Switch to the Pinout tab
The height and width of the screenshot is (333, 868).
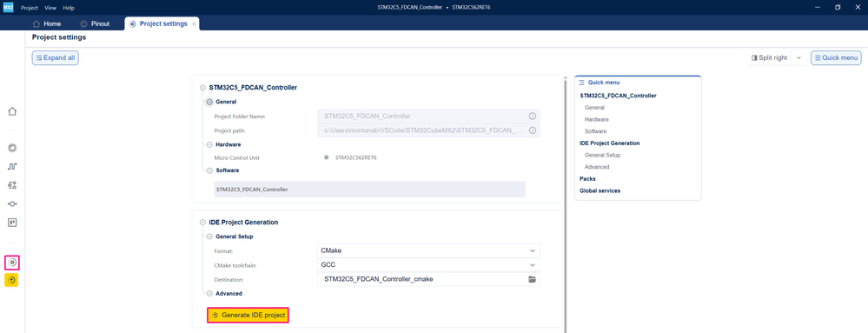coord(96,23)
